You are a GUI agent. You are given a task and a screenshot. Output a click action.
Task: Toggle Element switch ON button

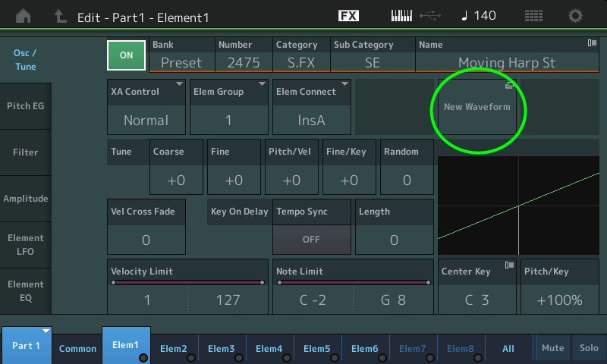click(x=126, y=55)
